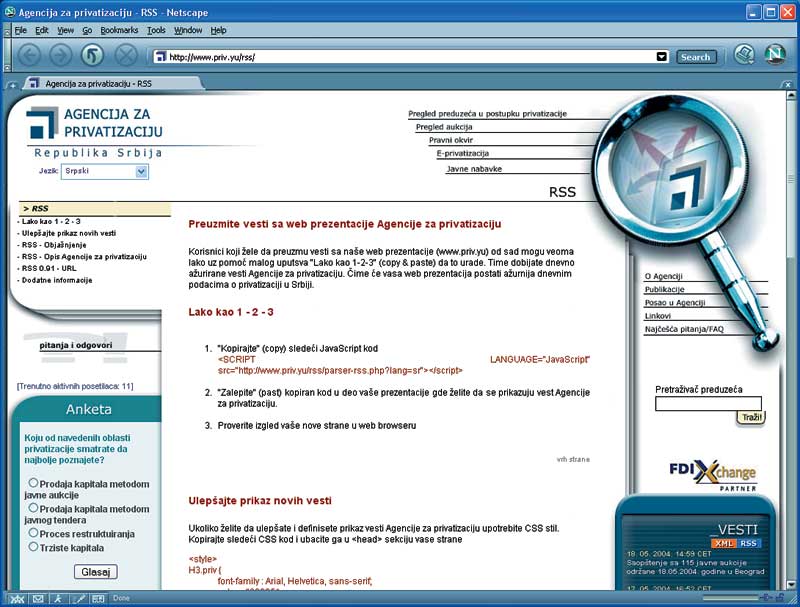Choose the 'Trziste kapitala' radio button
Screen dimensions: 800x607
click(x=33, y=546)
